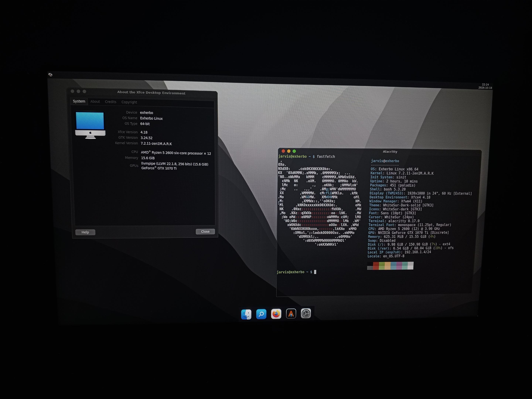Switch to the System tab
This screenshot has height=399, width=532.
click(79, 101)
